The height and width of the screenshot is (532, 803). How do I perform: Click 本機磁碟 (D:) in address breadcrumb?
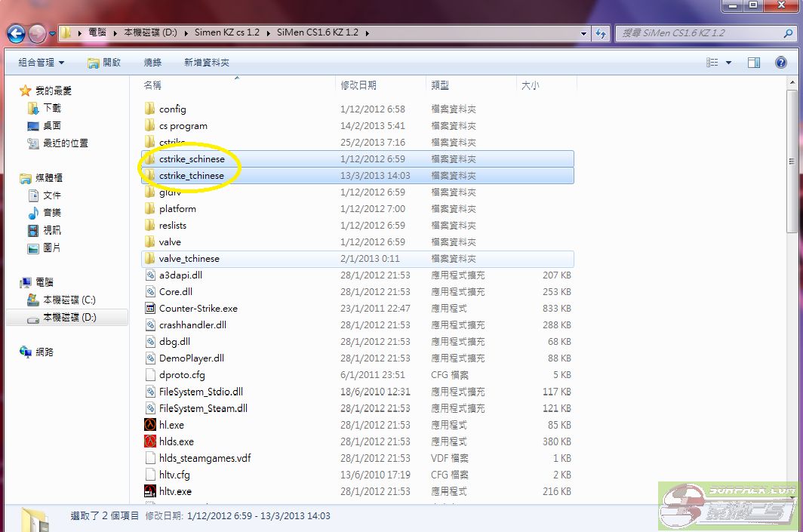point(150,32)
